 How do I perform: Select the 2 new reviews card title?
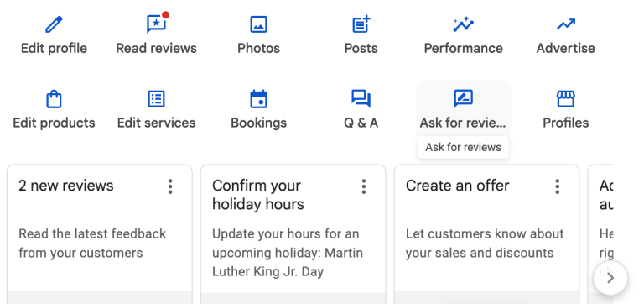(66, 186)
